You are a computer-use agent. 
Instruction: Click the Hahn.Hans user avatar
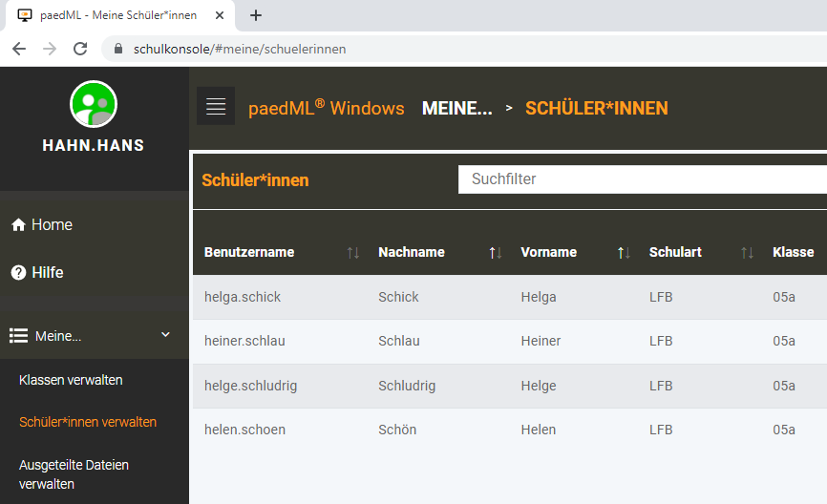tap(94, 104)
